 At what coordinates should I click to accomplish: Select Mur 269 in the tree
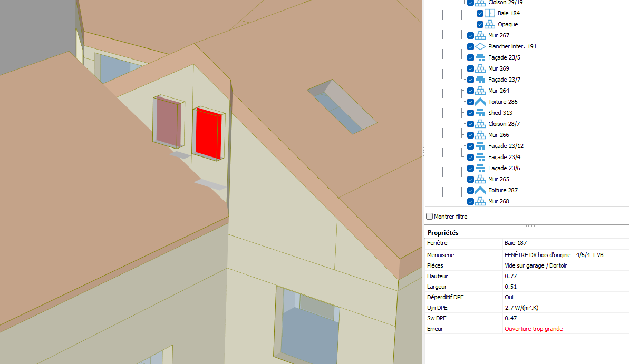coord(498,68)
